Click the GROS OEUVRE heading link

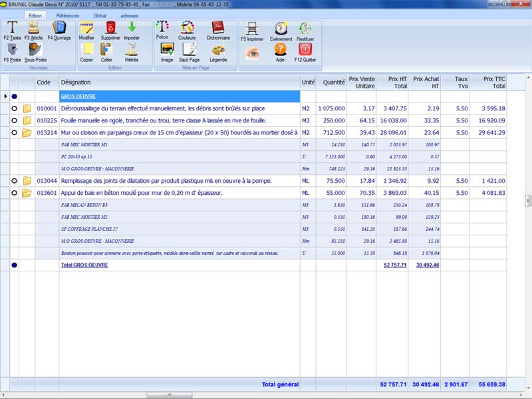click(76, 96)
